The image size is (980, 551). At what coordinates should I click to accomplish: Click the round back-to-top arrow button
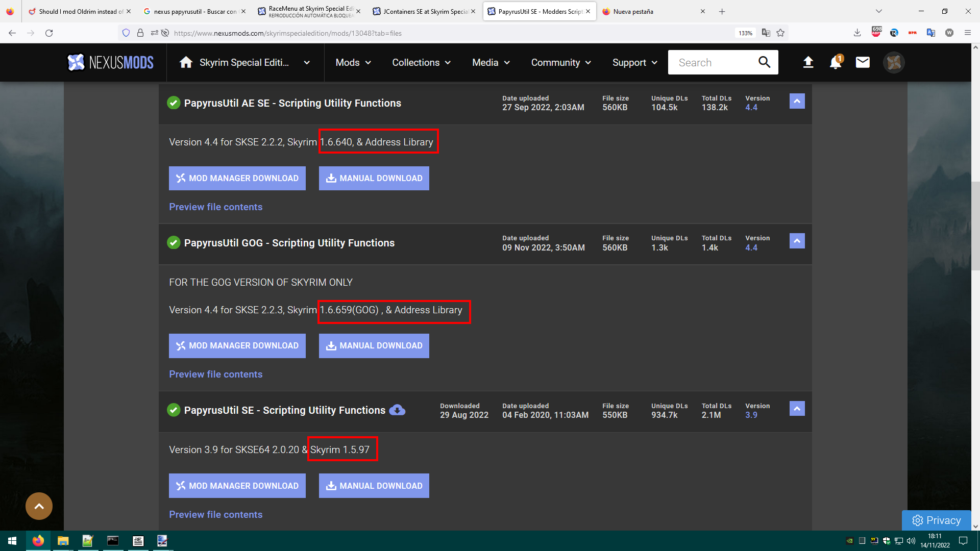39,506
